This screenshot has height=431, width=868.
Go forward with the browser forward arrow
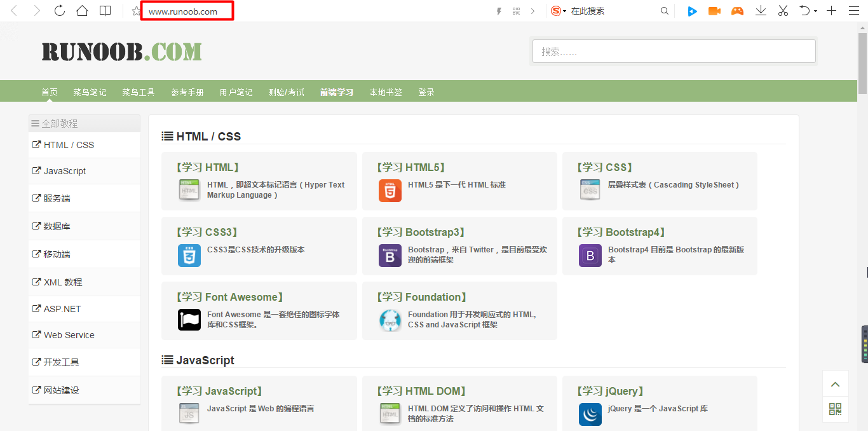[37, 11]
